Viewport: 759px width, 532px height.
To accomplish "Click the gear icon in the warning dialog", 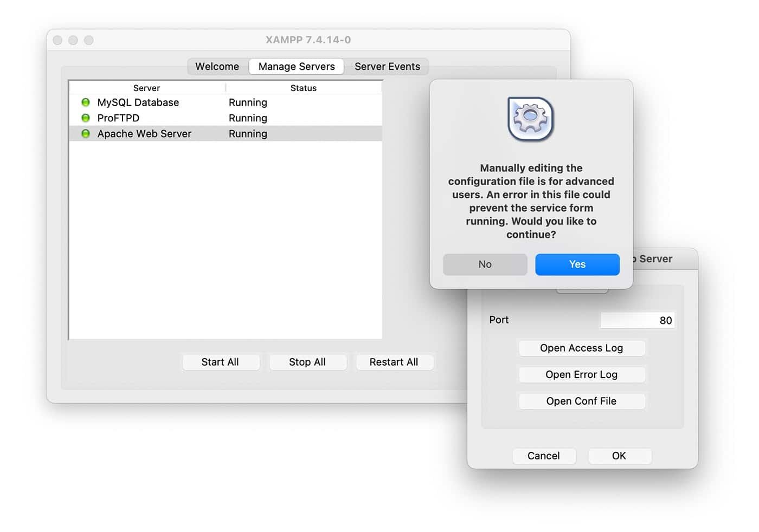I will tap(530, 119).
